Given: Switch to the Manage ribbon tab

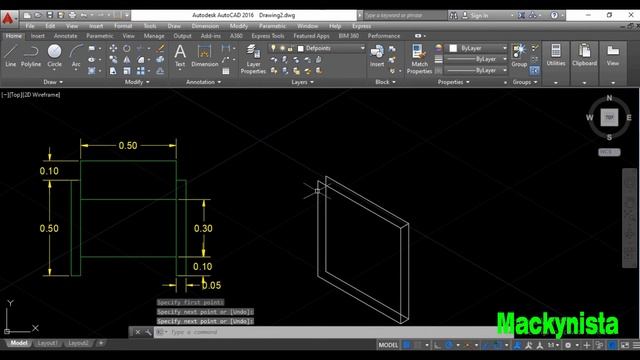Looking at the screenshot, I should pos(154,36).
